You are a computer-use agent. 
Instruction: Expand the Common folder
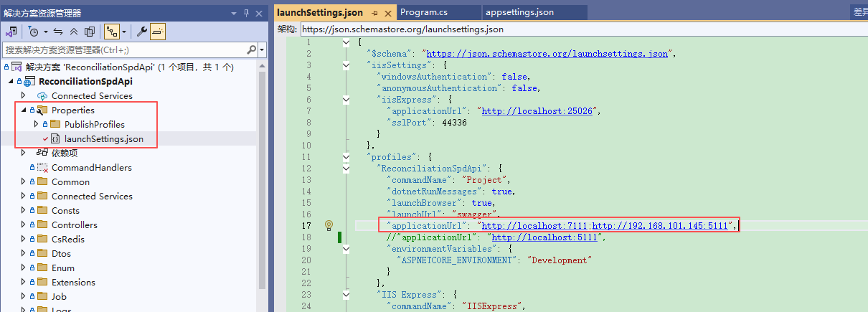(x=24, y=182)
